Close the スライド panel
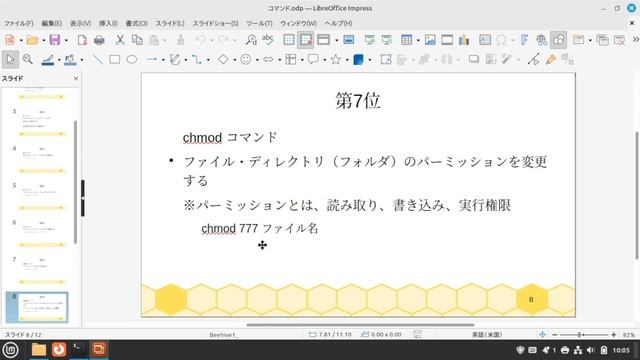The width and height of the screenshot is (640, 360). click(76, 78)
